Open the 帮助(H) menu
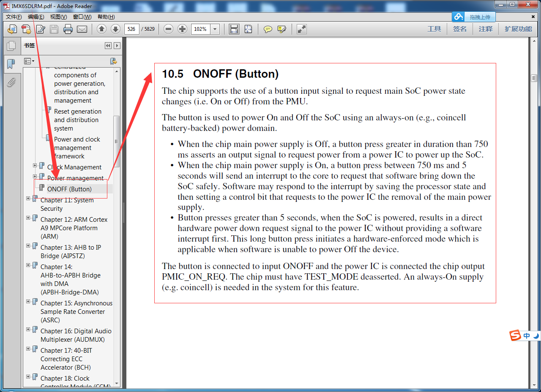Screen dimensions: 541x392 (x=106, y=17)
